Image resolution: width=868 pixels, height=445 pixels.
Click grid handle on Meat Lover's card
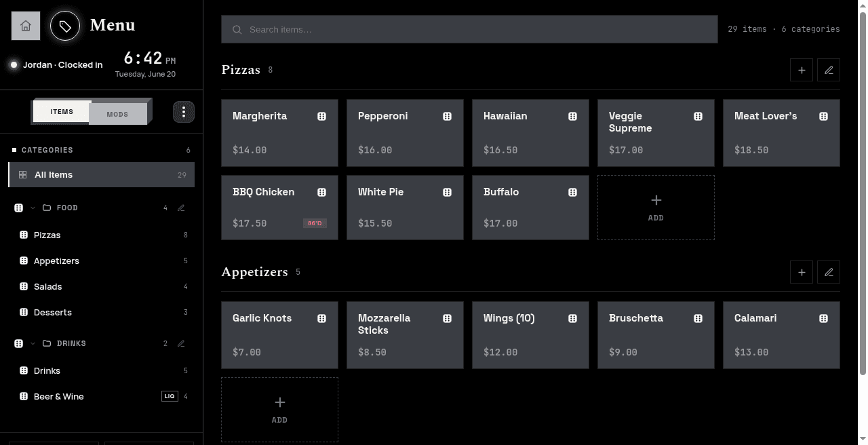tap(824, 117)
